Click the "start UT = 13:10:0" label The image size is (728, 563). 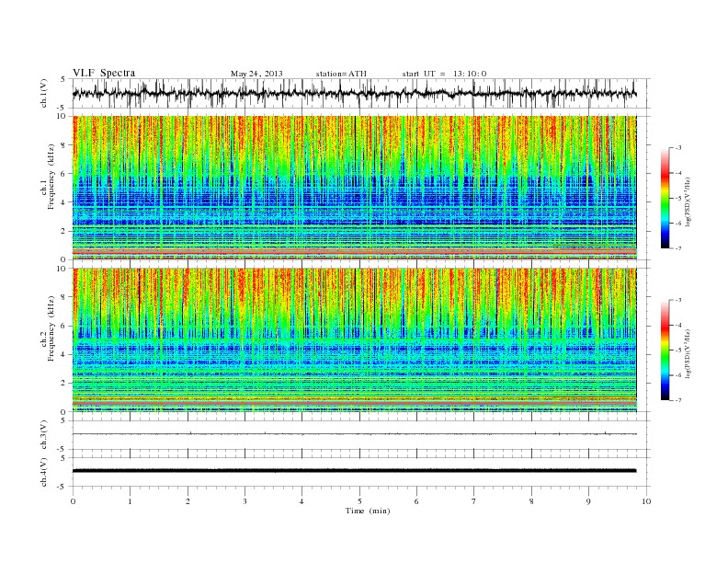[444, 74]
